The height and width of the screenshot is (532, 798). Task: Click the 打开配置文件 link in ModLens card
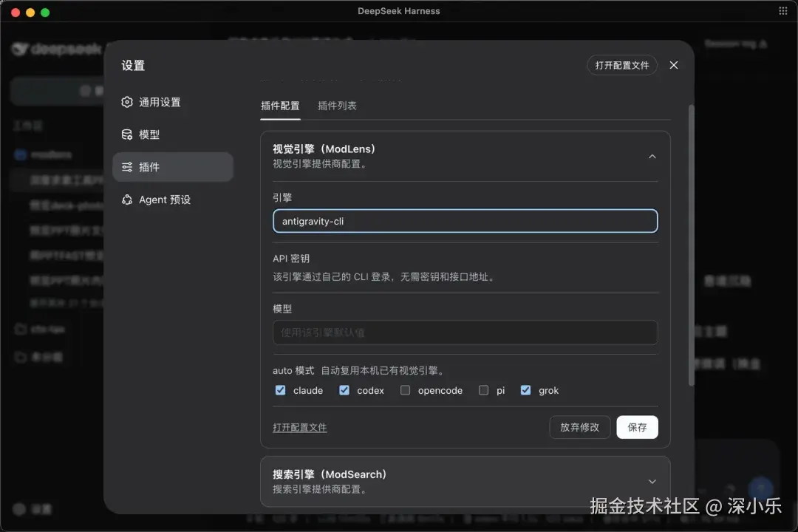click(300, 428)
